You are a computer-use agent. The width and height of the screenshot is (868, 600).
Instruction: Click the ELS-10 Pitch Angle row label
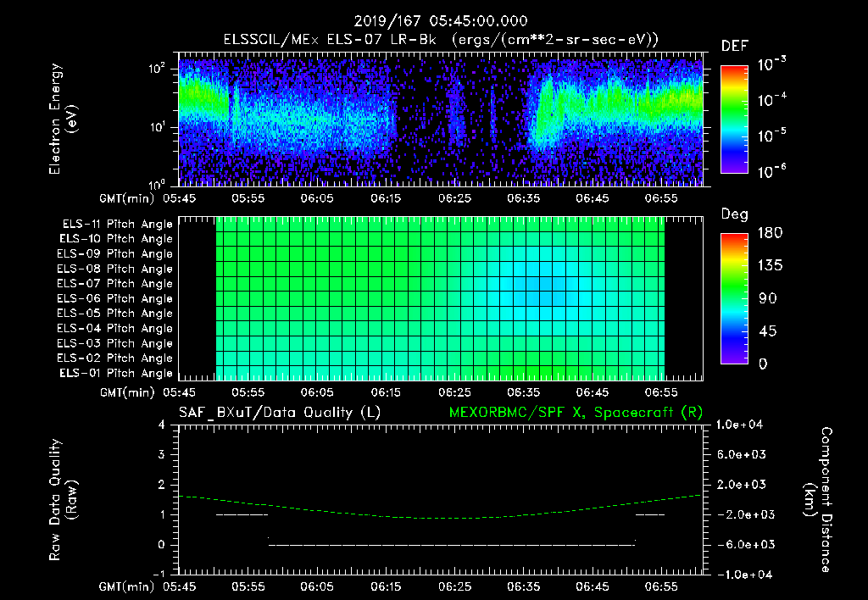[x=116, y=239]
